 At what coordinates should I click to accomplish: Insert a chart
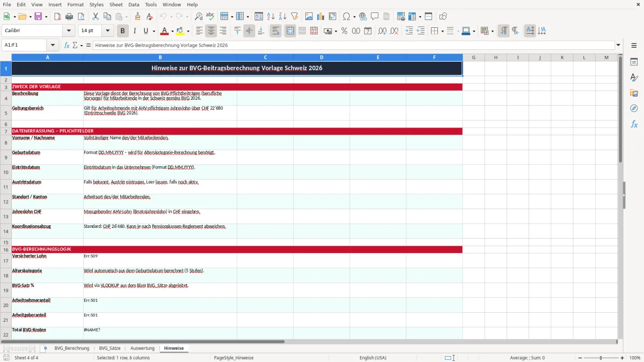(x=321, y=17)
